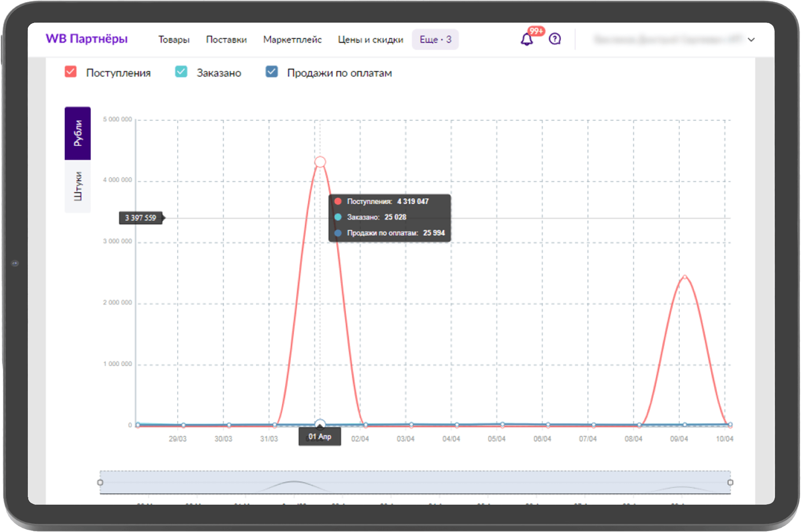Expand the account profile dropdown chevron

(x=751, y=40)
